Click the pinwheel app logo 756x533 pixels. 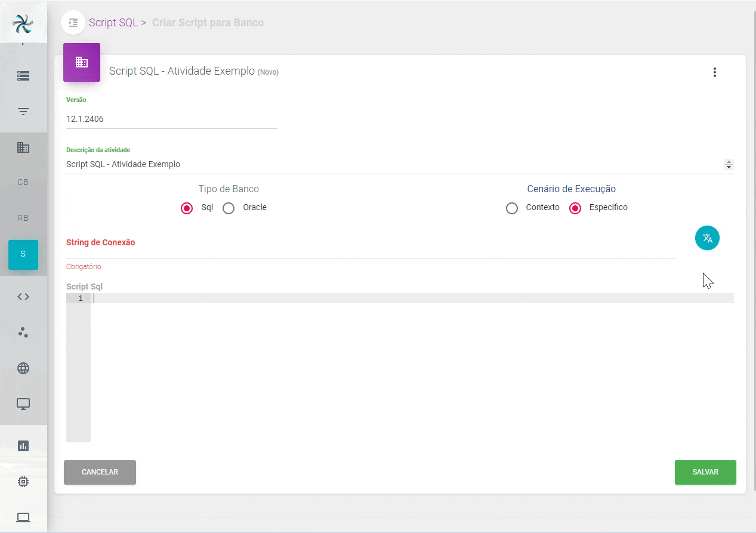point(23,23)
